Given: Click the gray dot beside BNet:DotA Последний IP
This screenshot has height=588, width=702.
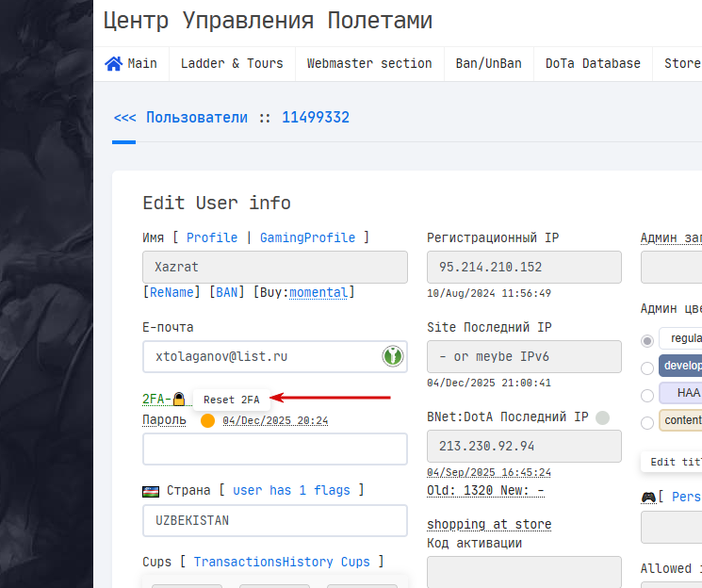Looking at the screenshot, I should coord(603,417).
